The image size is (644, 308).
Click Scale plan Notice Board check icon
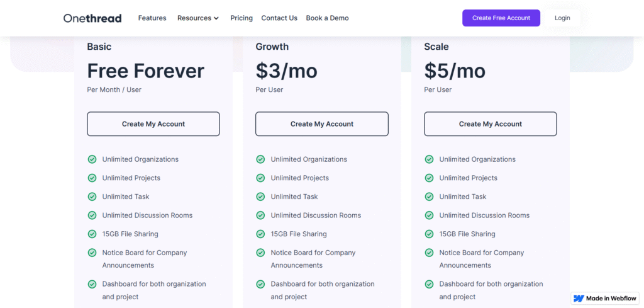(429, 253)
